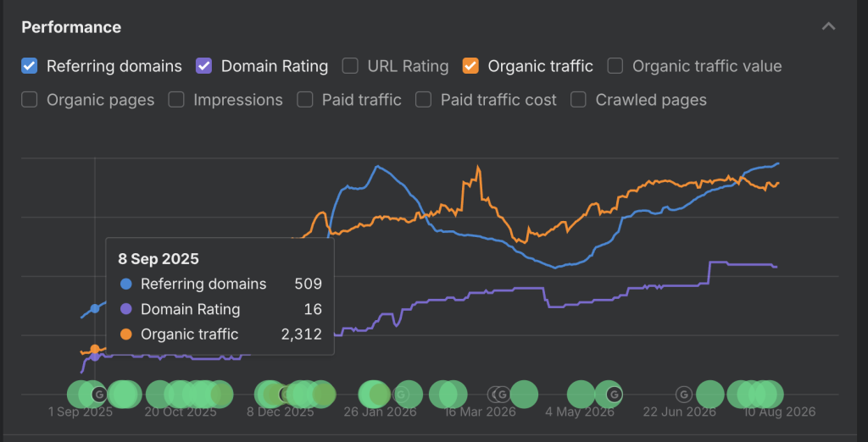The height and width of the screenshot is (442, 868).
Task: Click green event circle right of 16 Mar 2026 Google markers
Action: click(524, 395)
